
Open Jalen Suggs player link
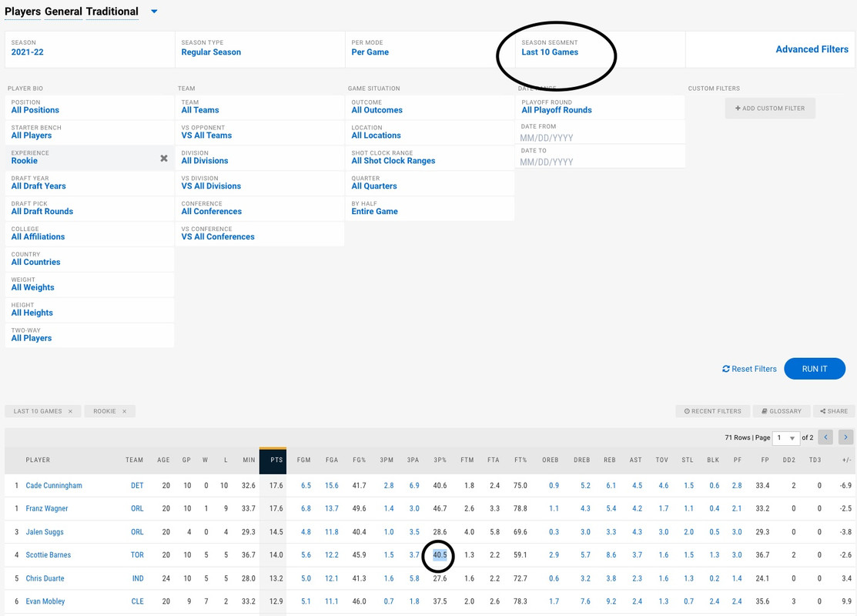(x=44, y=532)
